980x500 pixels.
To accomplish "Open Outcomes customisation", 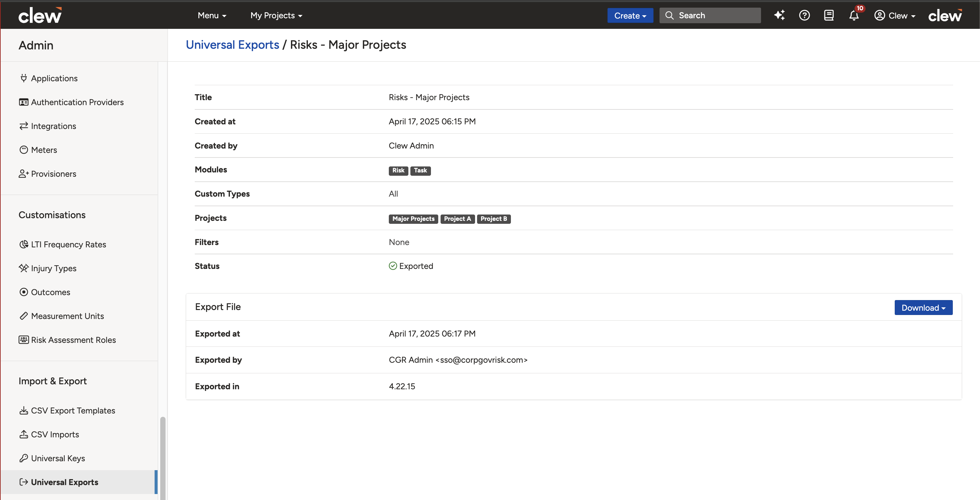I will click(x=51, y=292).
